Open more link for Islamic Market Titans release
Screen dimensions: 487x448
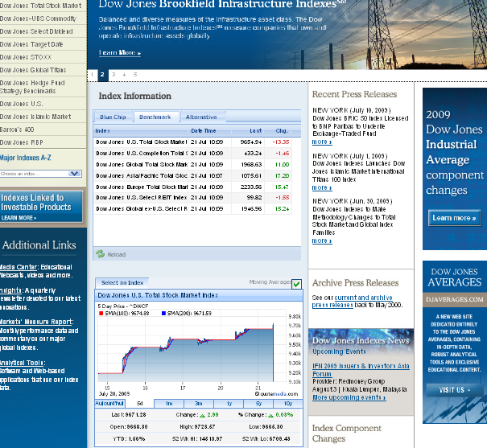pyautogui.click(x=322, y=187)
